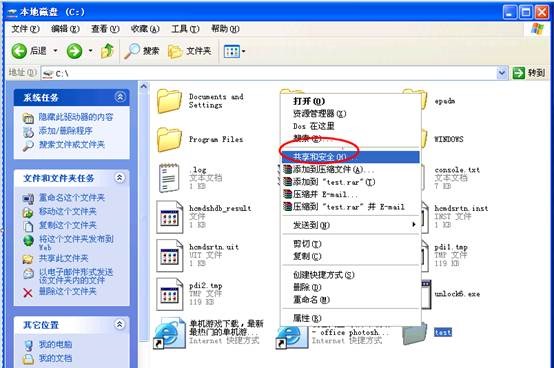Viewport: 554px width, 368px height.
Task: Open the File (文件) menu
Action: 25,29
